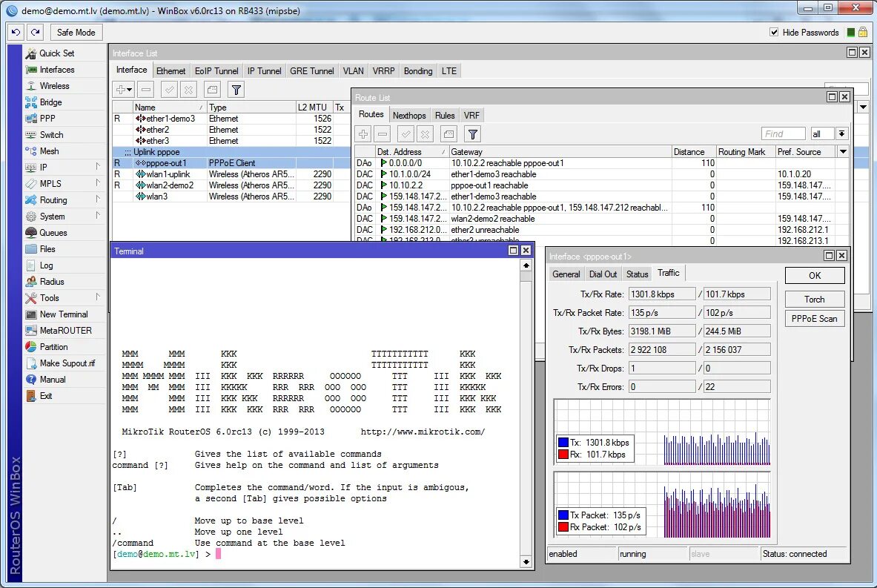The image size is (877, 588).
Task: Open Dial Out tab in pppoe-out1 window
Action: coord(603,274)
